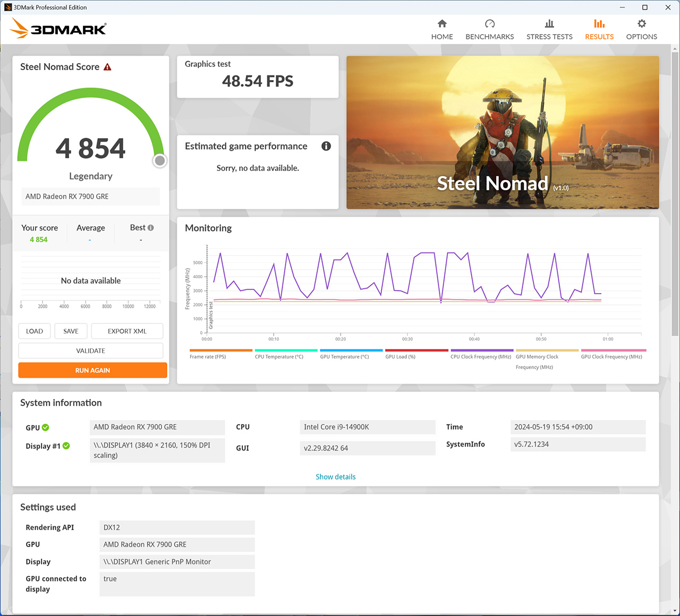Toggle the GPU Clock Frequency legend item
Viewport: 680px width, 616px height.
(613, 353)
